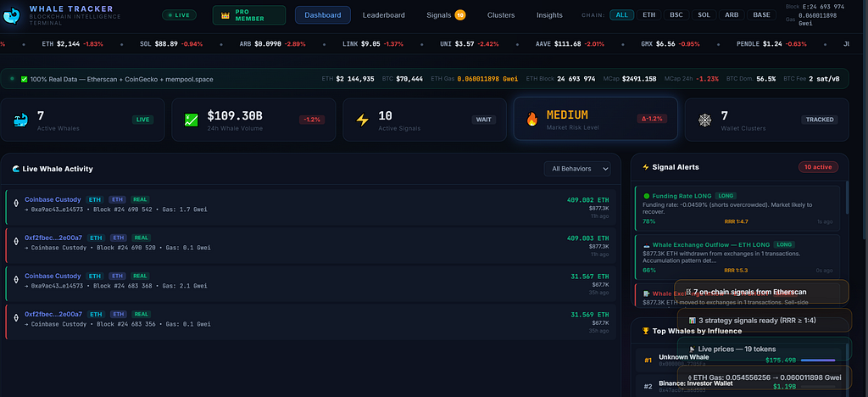868x397 pixels.
Task: Toggle the ETH chain filter
Action: pos(649,14)
